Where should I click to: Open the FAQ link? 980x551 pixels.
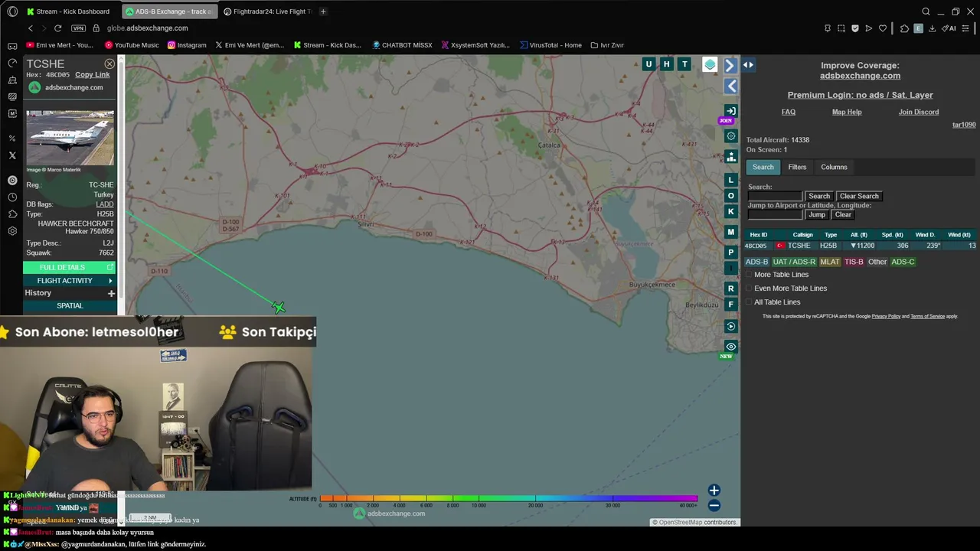[x=788, y=112]
